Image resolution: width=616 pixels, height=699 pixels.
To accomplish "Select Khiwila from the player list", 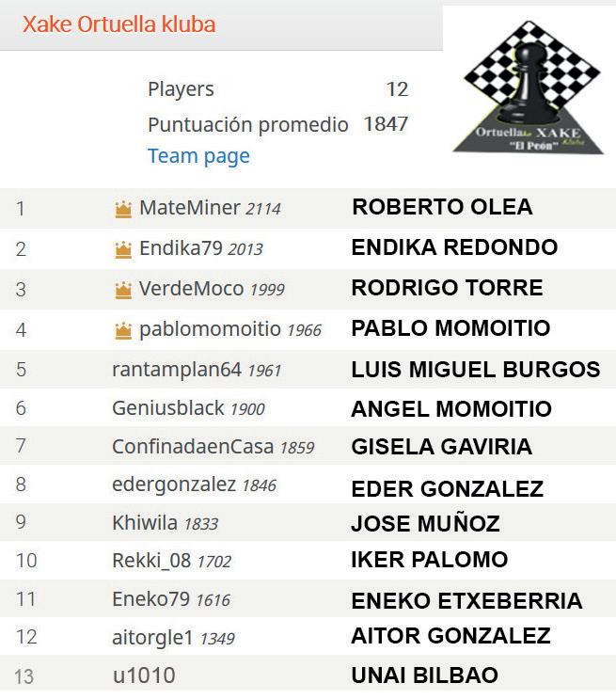I will pyautogui.click(x=145, y=523).
